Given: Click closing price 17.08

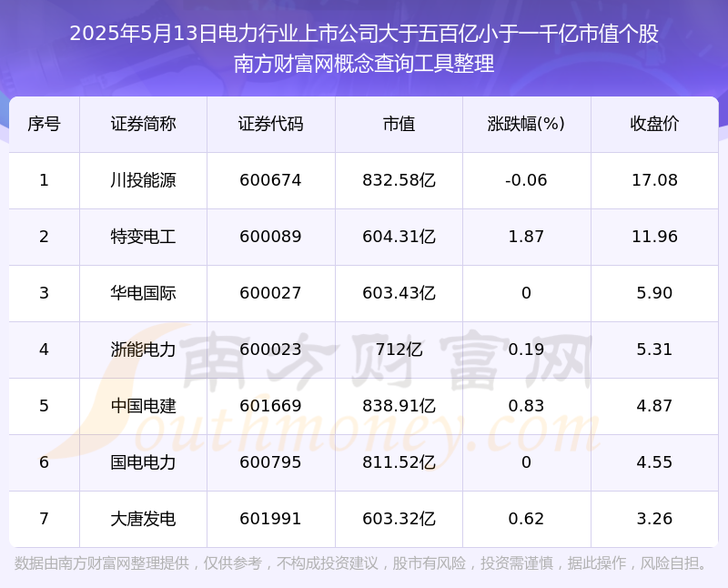Looking at the screenshot, I should pyautogui.click(x=654, y=180).
